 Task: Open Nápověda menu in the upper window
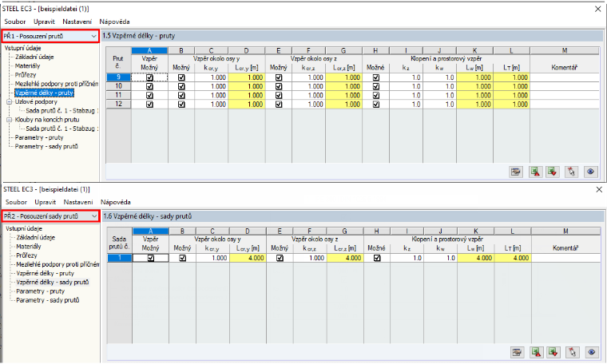114,22
